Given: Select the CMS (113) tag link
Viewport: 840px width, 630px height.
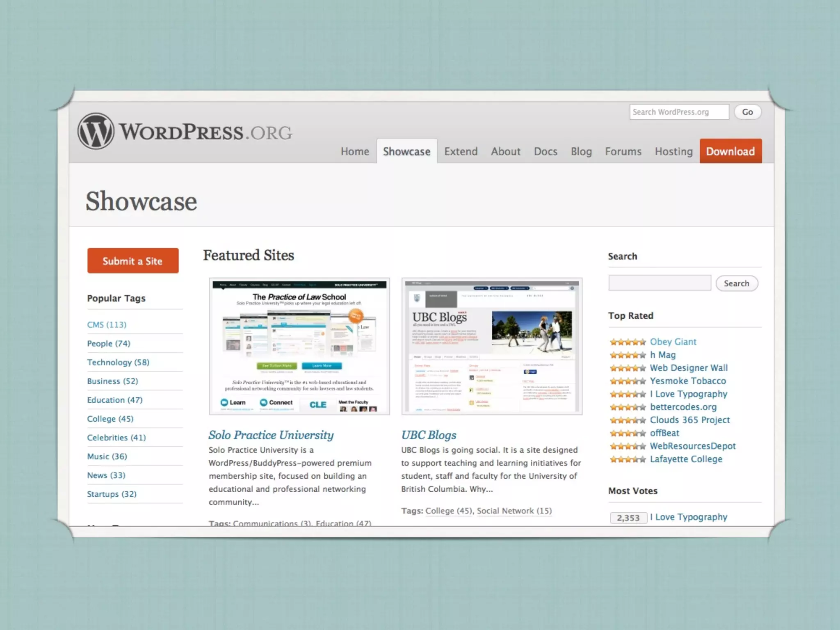Looking at the screenshot, I should coord(107,325).
